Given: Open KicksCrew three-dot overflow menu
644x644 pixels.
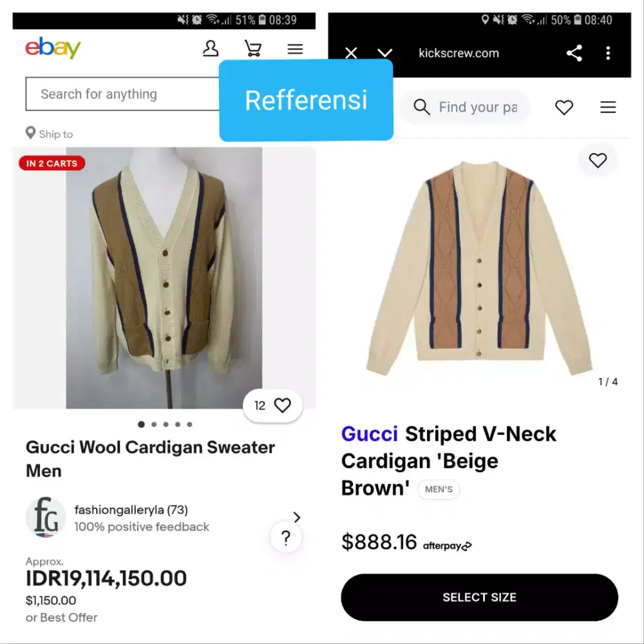Looking at the screenshot, I should (x=608, y=53).
